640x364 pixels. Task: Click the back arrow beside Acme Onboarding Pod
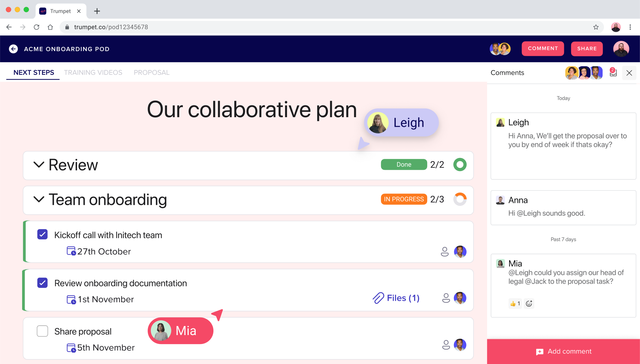(x=13, y=49)
